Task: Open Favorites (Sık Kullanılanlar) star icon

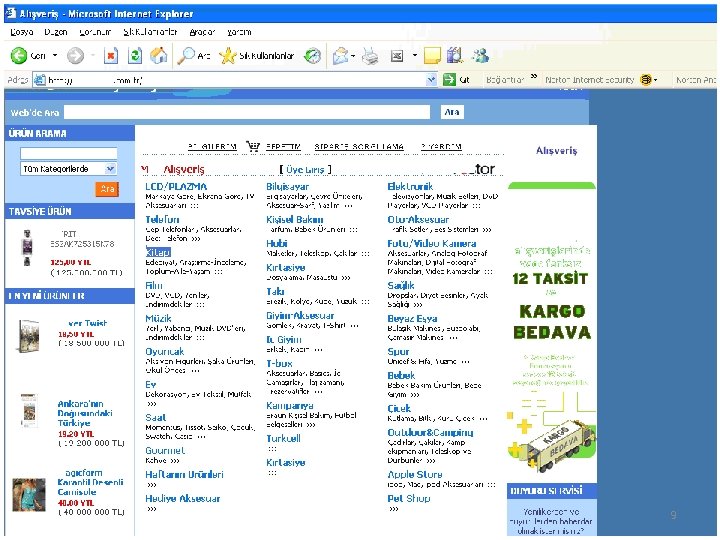Action: (227, 56)
